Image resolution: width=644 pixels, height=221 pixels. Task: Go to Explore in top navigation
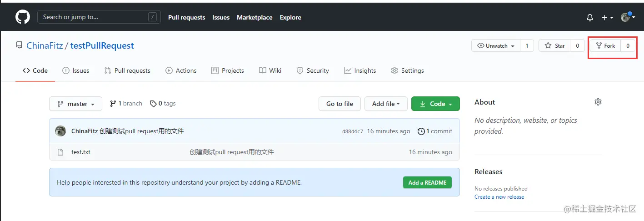coord(290,17)
